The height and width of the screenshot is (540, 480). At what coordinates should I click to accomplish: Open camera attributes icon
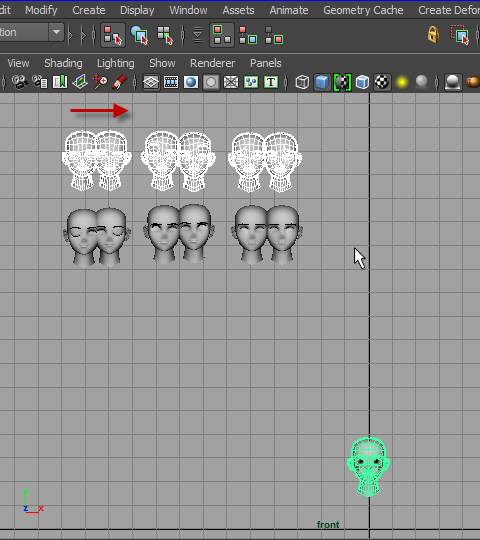40,82
